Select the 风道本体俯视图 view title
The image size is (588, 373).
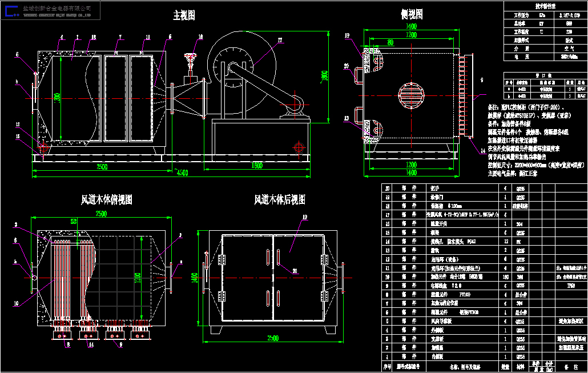point(107,199)
